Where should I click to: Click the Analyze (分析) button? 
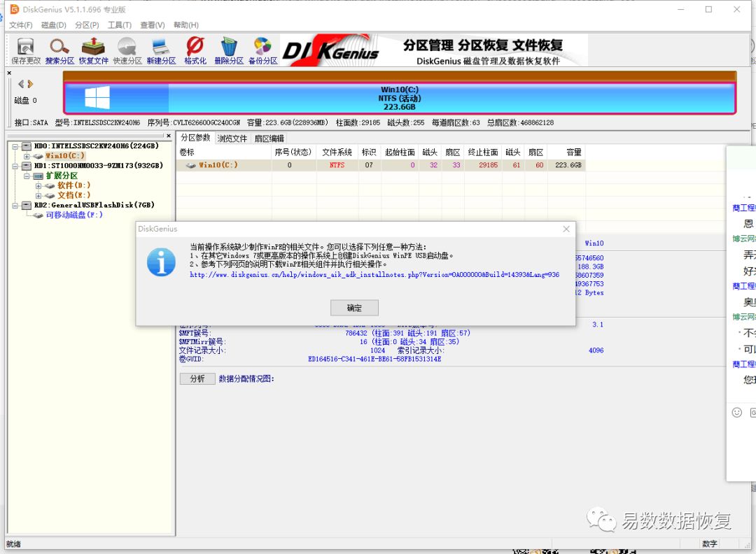197,378
